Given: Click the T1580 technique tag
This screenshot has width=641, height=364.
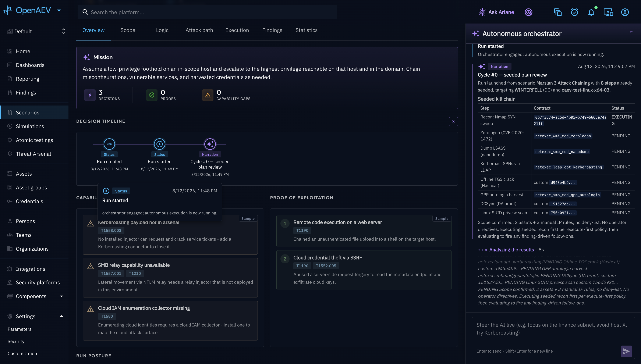Looking at the screenshot, I should point(107,316).
